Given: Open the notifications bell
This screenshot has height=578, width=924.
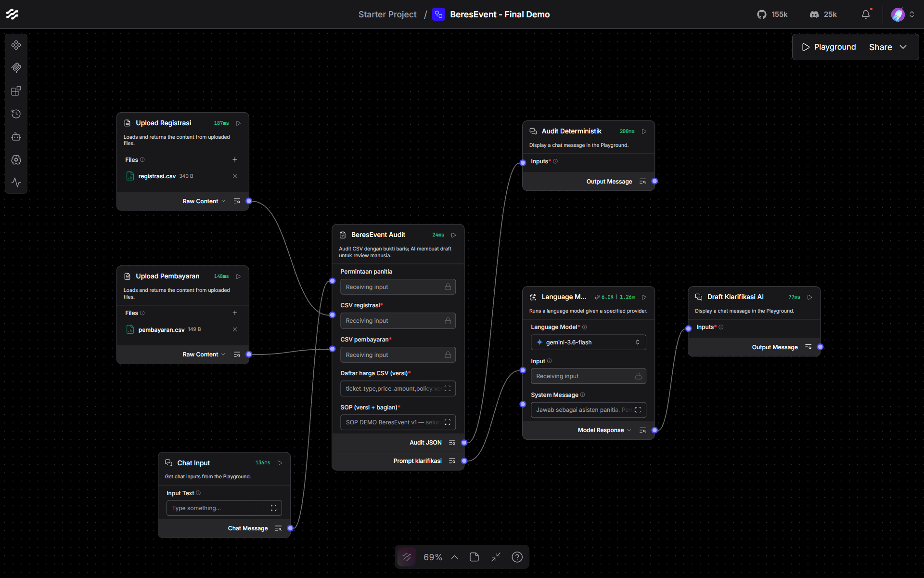Looking at the screenshot, I should click(866, 14).
